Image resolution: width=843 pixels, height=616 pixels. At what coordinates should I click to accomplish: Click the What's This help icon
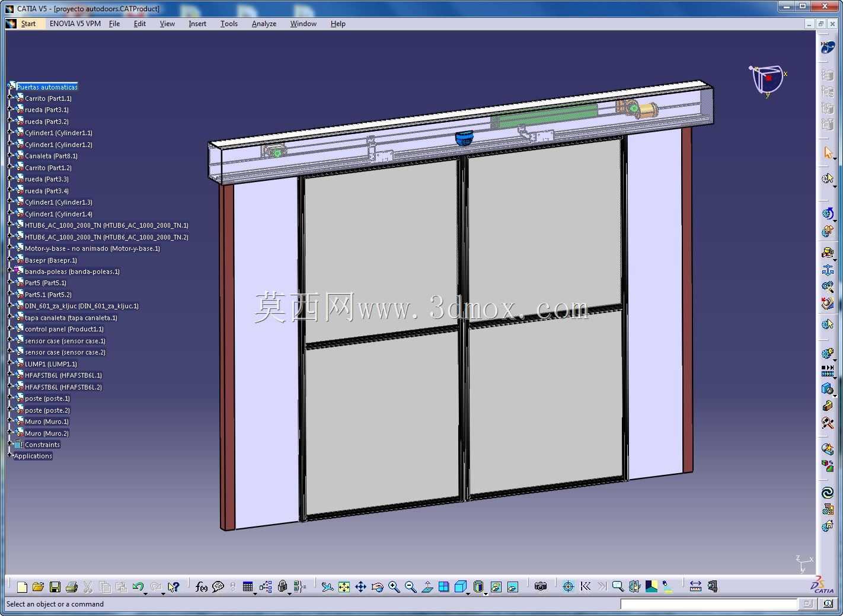click(x=173, y=587)
